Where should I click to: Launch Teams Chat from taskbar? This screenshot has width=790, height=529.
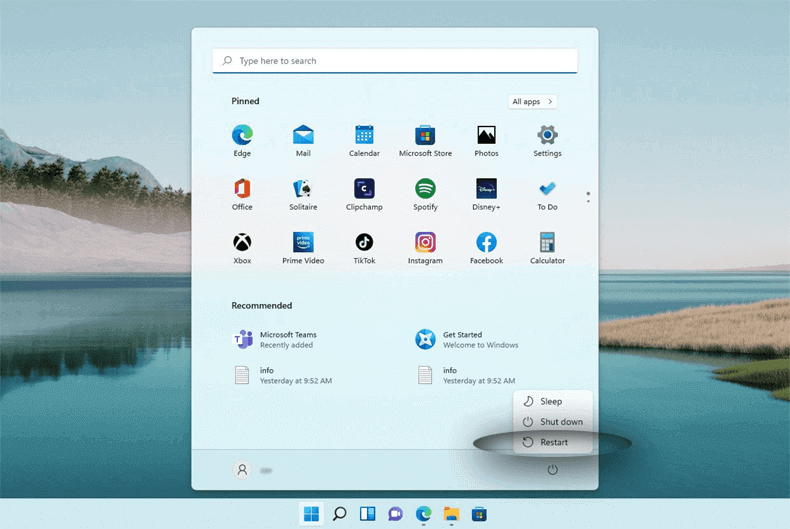(396, 514)
